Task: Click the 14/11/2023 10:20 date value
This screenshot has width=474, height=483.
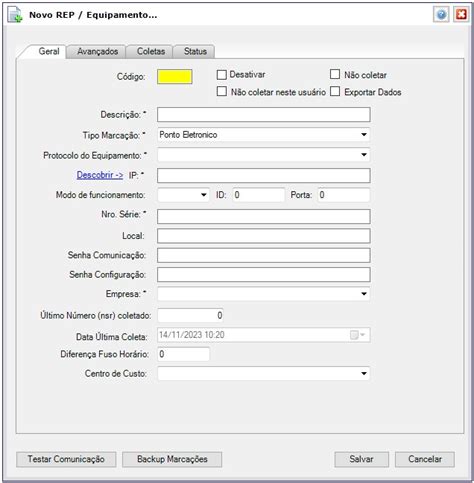Action: click(x=192, y=335)
